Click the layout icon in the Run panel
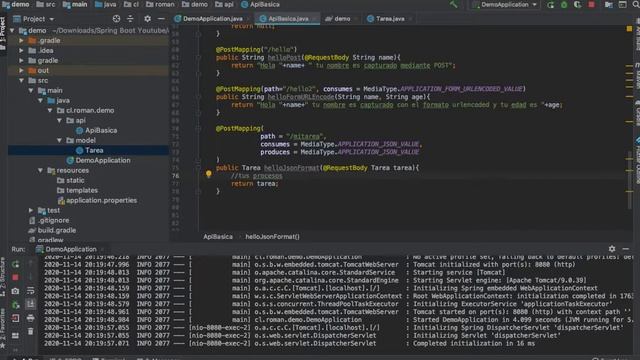The image size is (640, 360). (x=16, y=336)
